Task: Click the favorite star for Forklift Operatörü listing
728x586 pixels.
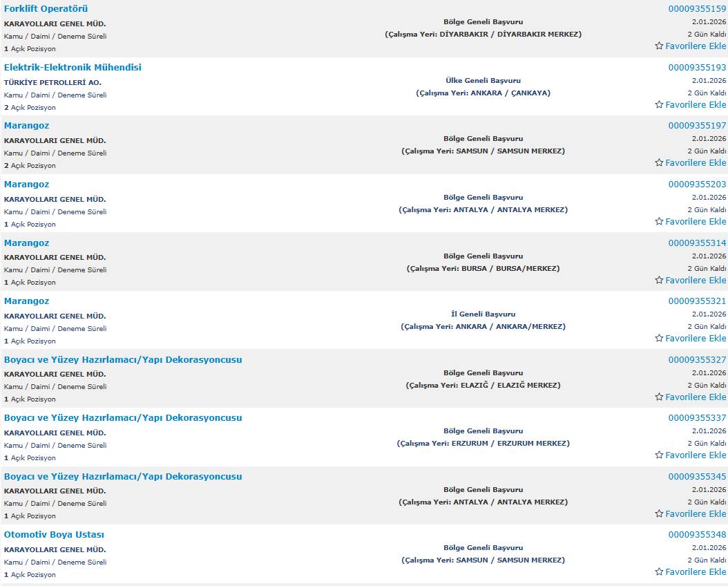Action: (x=659, y=46)
